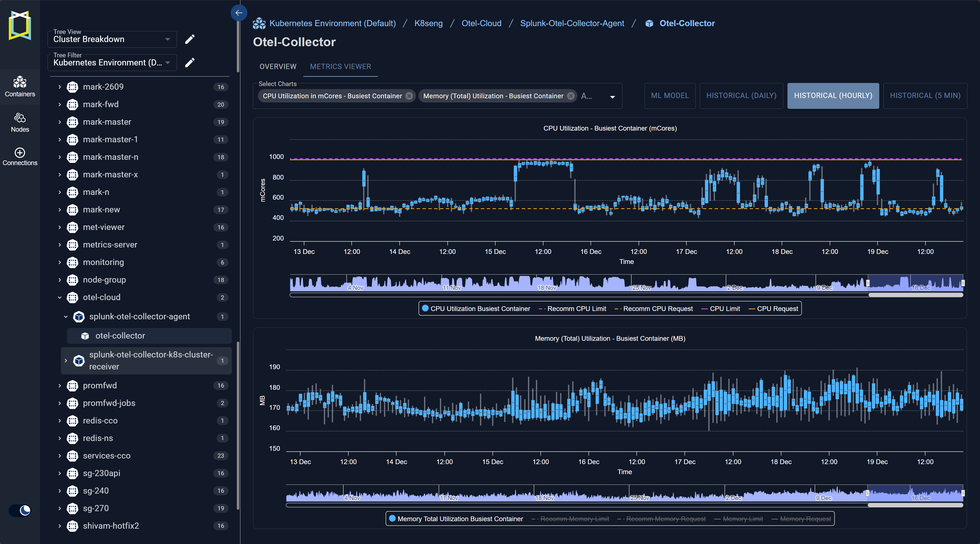Toggle CPU Limit legend series
Screen dimensions: 980x544
[x=721, y=309]
